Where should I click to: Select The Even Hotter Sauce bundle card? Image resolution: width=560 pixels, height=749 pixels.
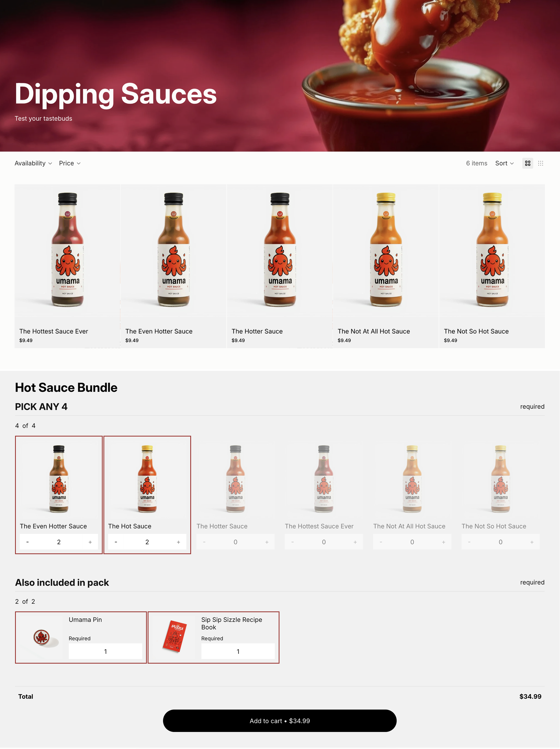pos(59,495)
